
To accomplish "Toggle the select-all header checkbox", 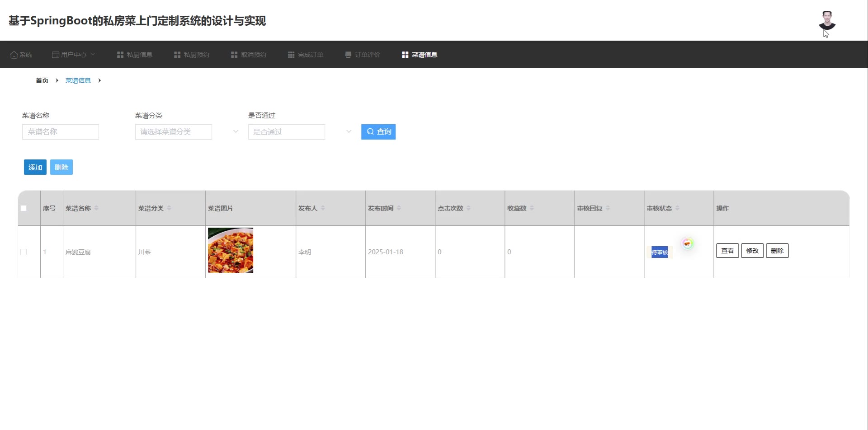I will pyautogui.click(x=24, y=208).
